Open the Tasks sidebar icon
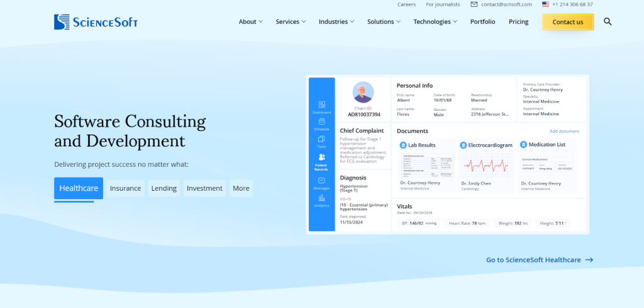Screen dimensions: 644x308 tap(321, 139)
